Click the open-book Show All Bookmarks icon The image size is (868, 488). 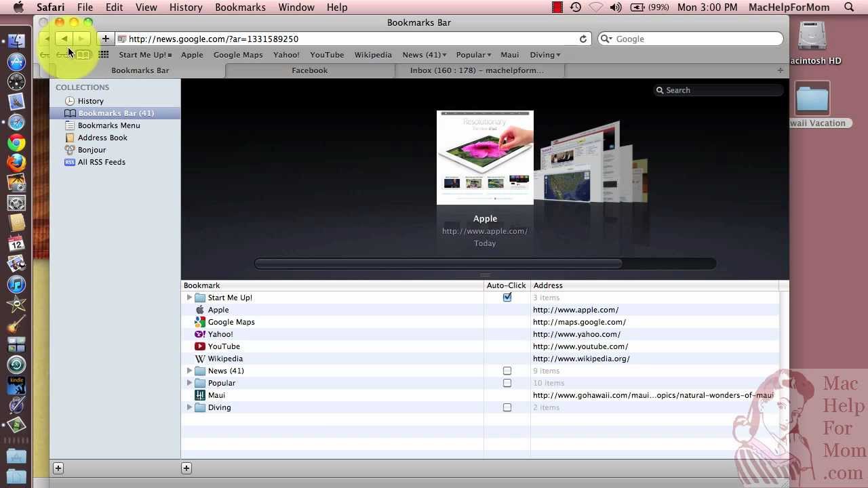coord(83,55)
